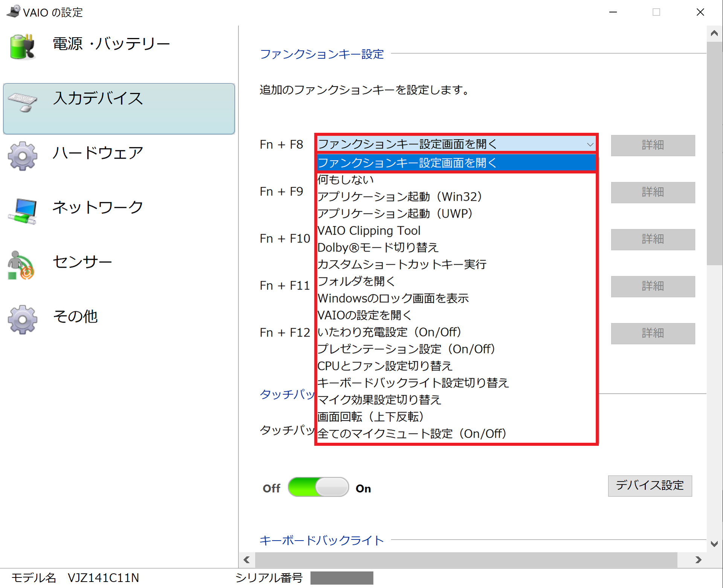Click the Fn + F12 label
Image resolution: width=723 pixels, height=588 pixels.
tap(285, 333)
